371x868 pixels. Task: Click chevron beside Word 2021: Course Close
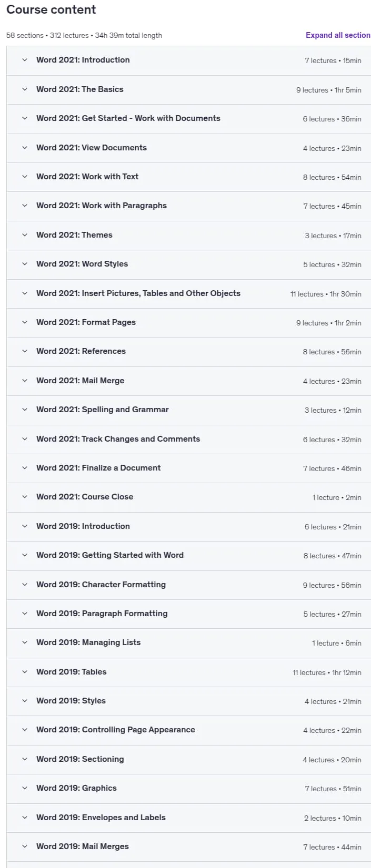[x=24, y=497]
